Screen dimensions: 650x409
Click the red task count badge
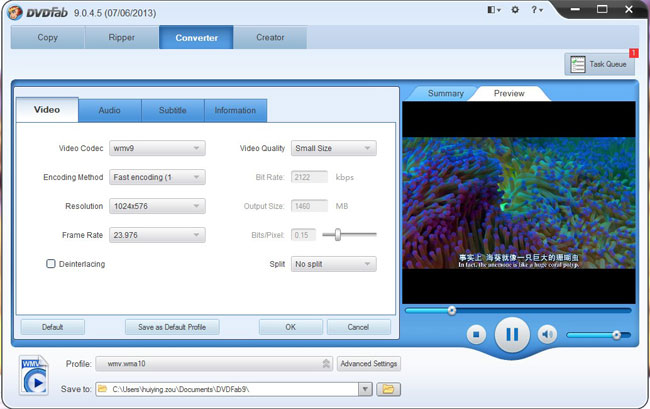coord(633,53)
